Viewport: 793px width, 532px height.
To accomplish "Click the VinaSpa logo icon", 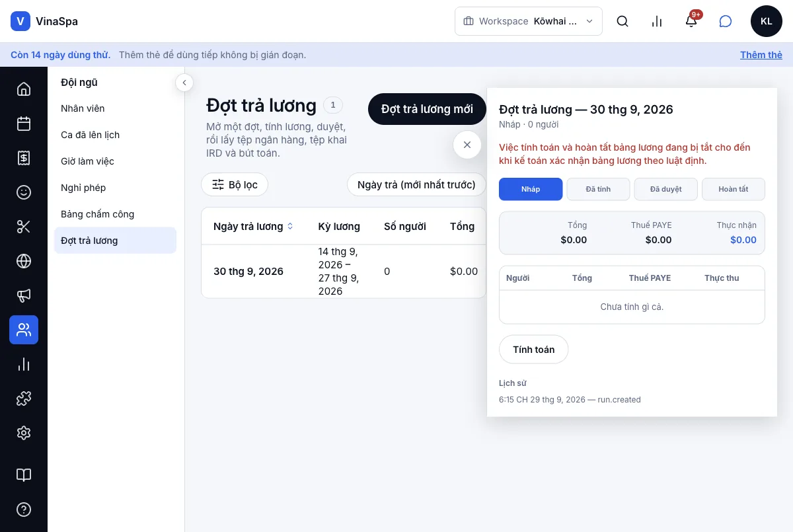I will click(x=20, y=21).
